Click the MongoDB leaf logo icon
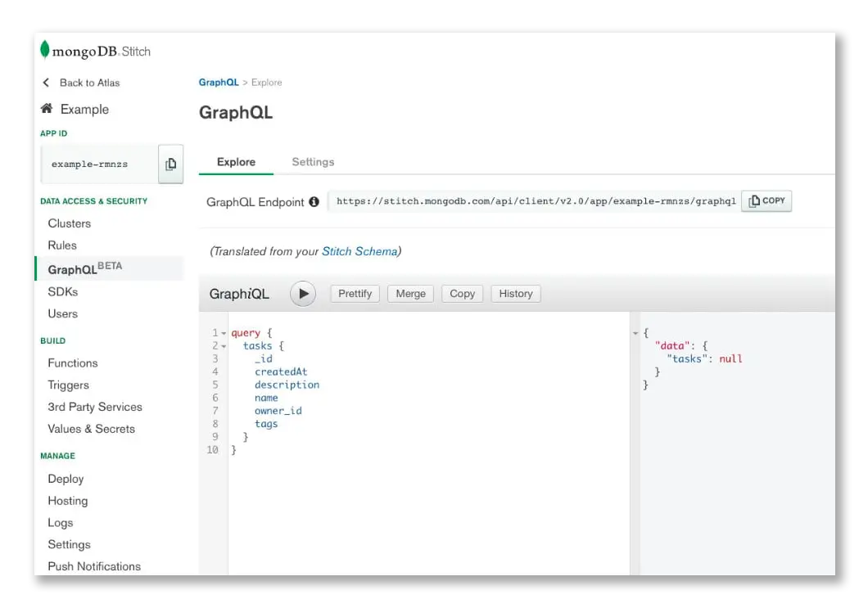Viewport: 868px width, 608px height. click(x=45, y=50)
